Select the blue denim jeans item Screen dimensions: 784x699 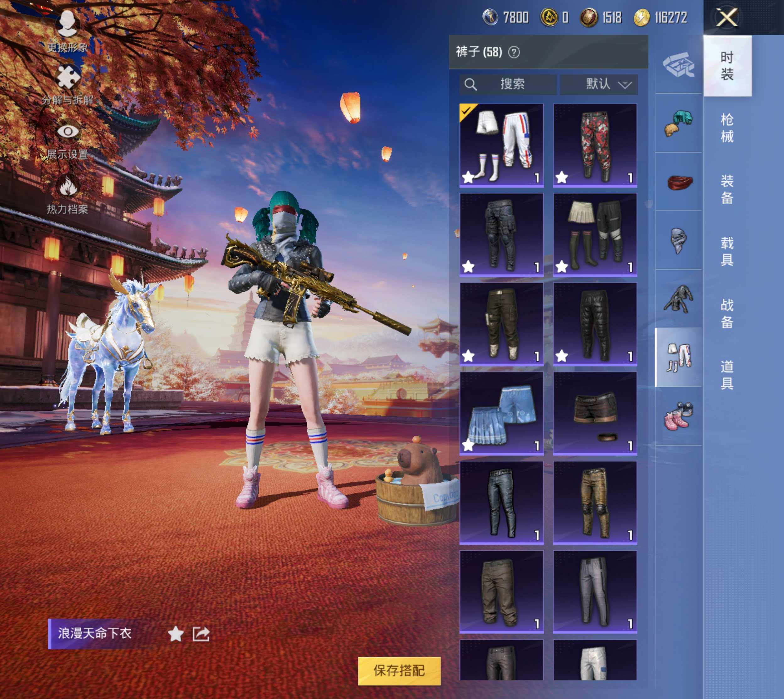[502, 503]
